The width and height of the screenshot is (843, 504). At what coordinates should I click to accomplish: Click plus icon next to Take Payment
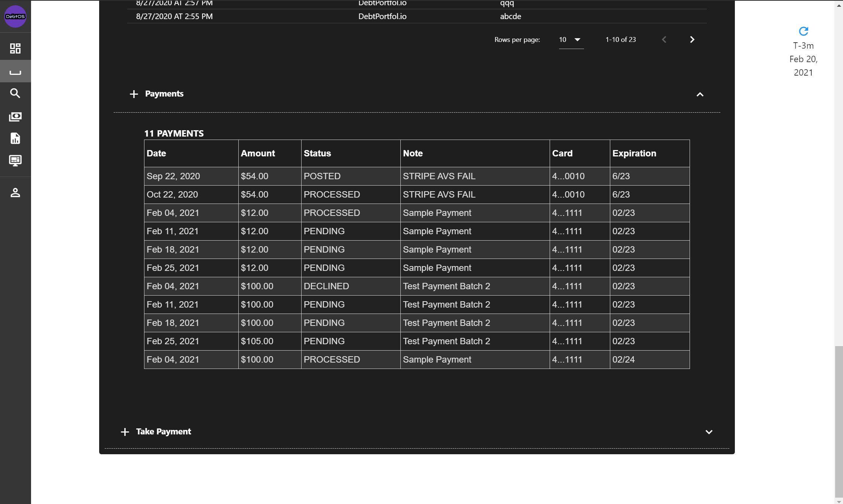pos(125,432)
